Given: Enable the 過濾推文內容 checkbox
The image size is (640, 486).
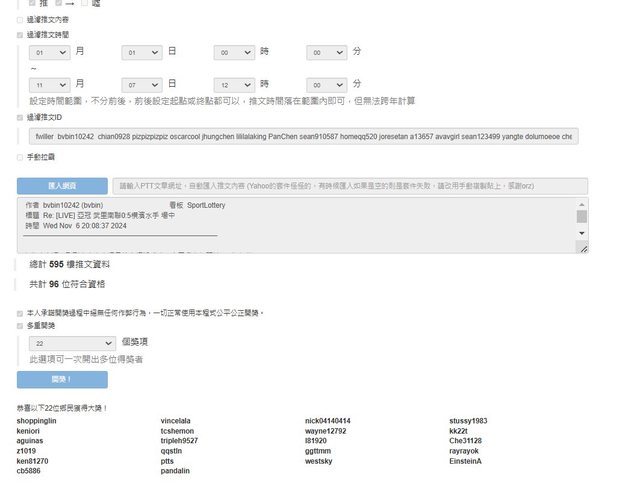Looking at the screenshot, I should click(x=20, y=19).
